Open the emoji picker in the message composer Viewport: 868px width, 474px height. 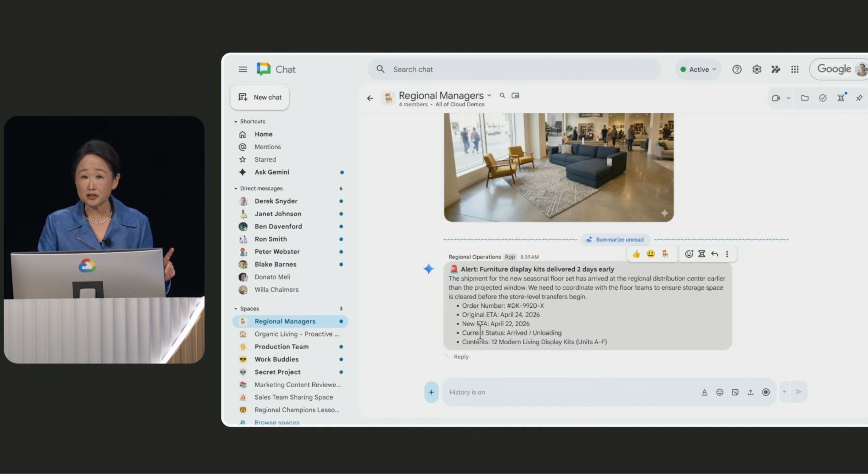(719, 392)
